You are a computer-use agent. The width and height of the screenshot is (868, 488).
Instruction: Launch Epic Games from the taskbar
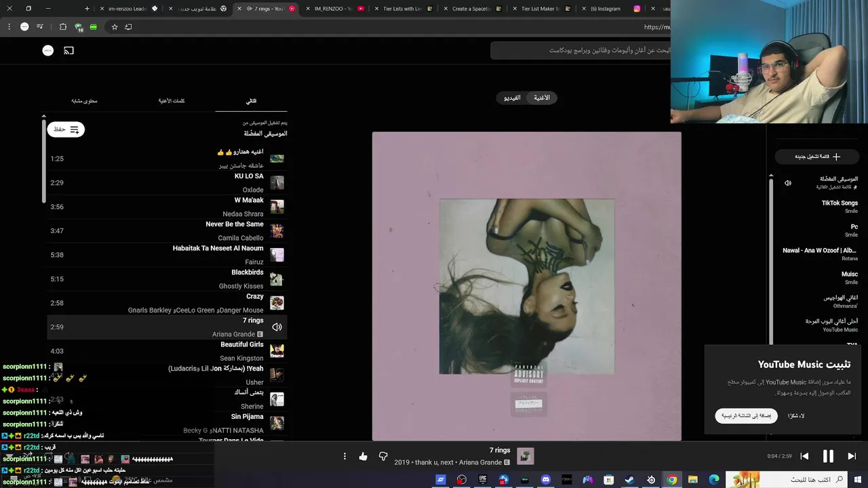pyautogui.click(x=483, y=480)
